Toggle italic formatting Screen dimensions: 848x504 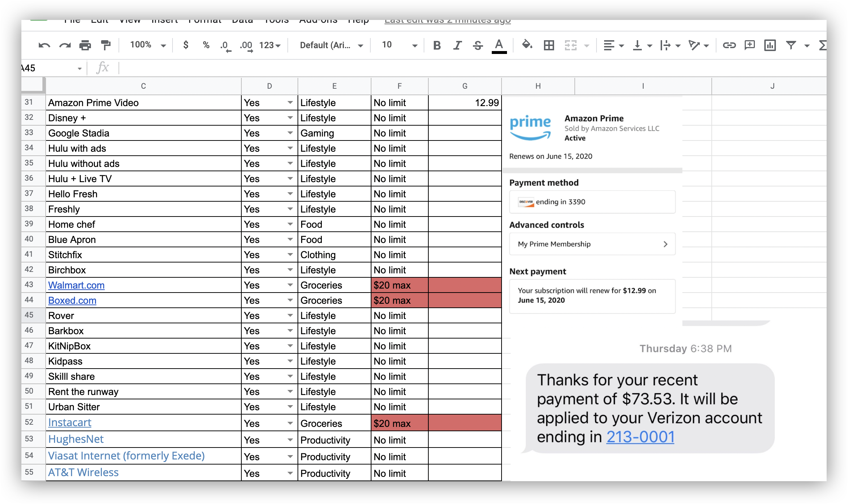(457, 45)
